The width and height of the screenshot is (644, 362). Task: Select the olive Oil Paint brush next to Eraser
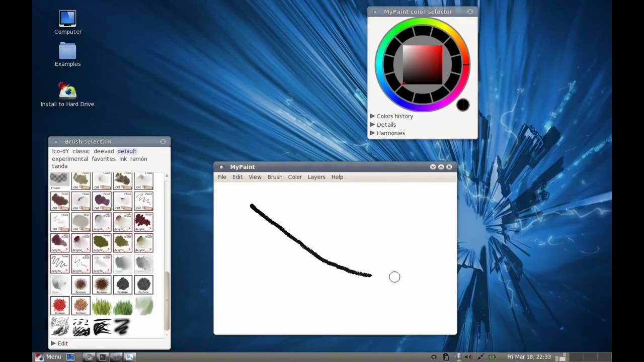point(81,181)
